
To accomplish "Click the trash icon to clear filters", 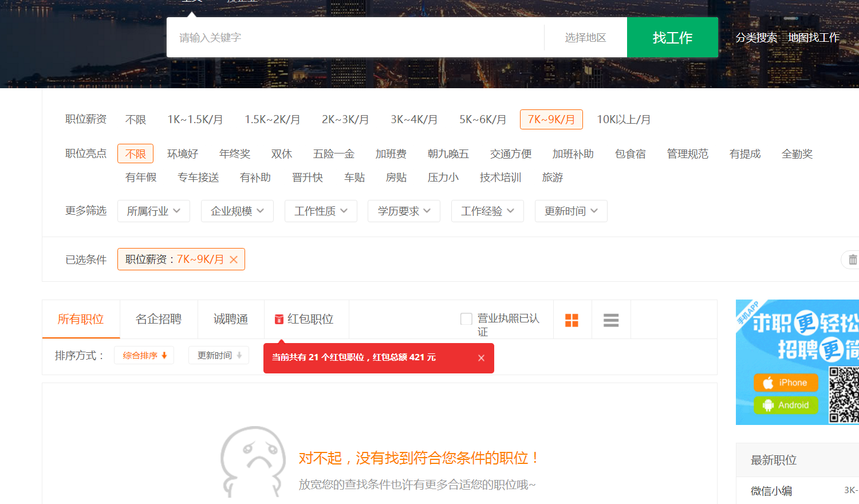I will (852, 259).
